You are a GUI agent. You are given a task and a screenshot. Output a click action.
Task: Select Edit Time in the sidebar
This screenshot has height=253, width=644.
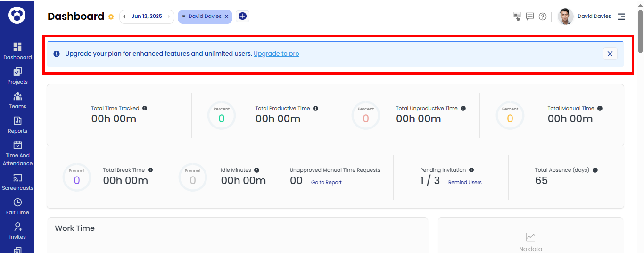[17, 206]
